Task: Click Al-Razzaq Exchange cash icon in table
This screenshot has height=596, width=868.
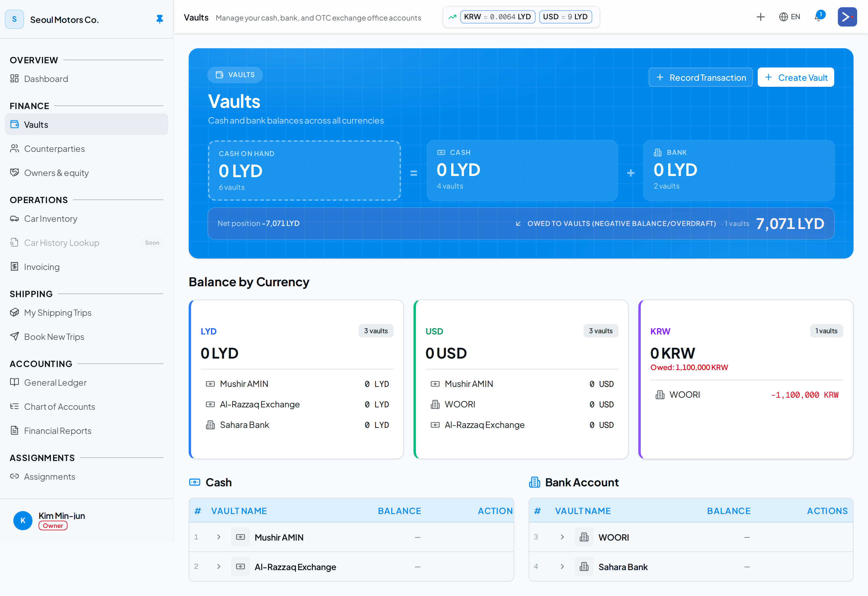Action: point(241,566)
